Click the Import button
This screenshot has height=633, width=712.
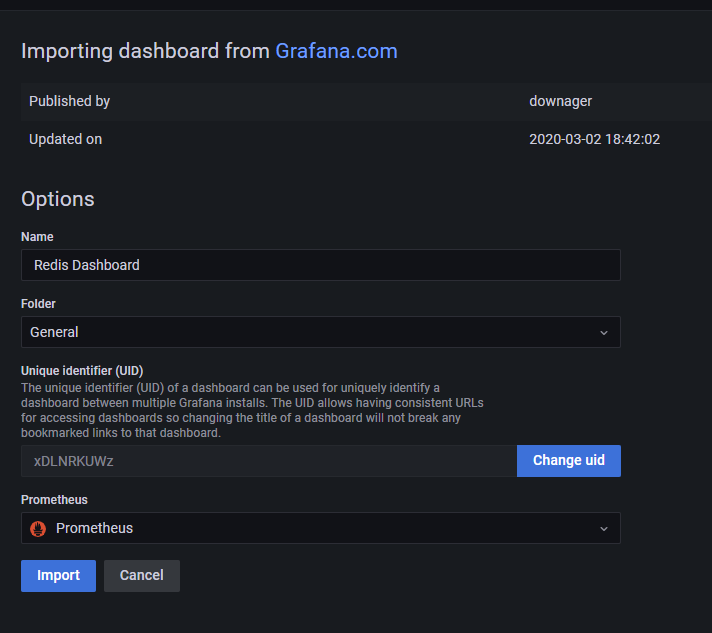pos(58,575)
